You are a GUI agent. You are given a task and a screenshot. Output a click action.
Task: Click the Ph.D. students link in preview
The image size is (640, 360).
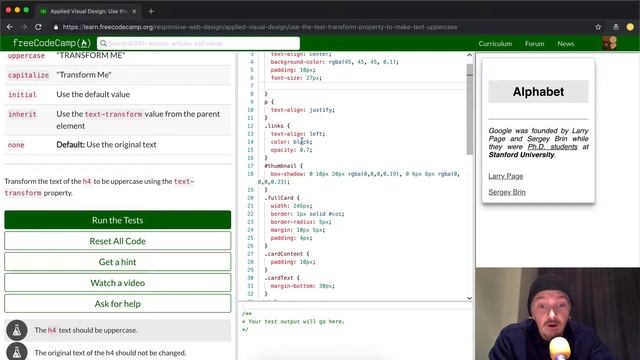click(552, 147)
